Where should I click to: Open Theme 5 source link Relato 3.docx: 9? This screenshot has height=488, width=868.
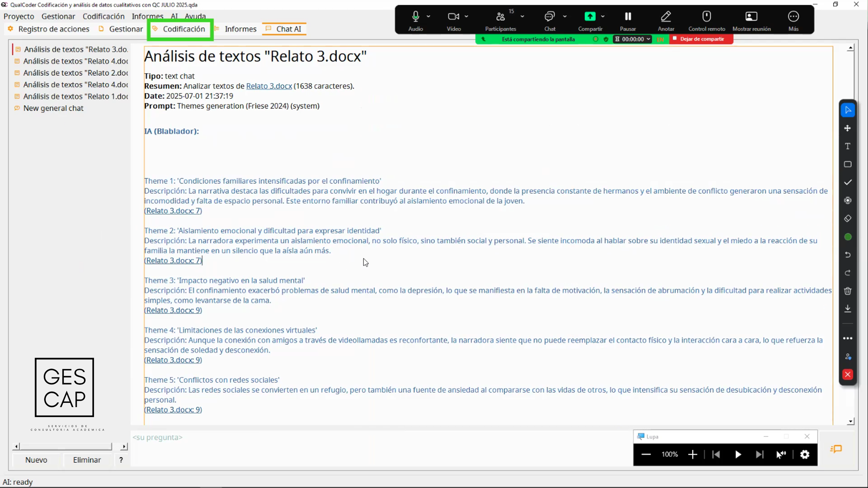click(x=173, y=410)
